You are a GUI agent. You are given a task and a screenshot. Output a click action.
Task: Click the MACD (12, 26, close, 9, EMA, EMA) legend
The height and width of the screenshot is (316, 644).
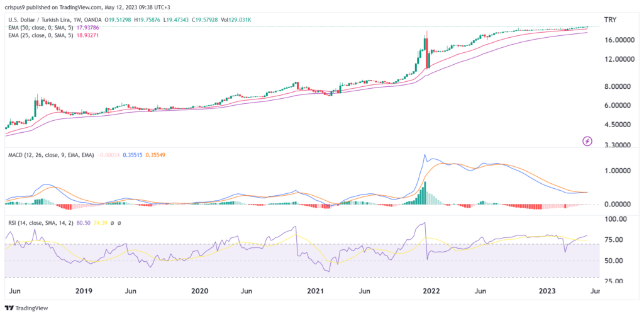tap(50, 155)
